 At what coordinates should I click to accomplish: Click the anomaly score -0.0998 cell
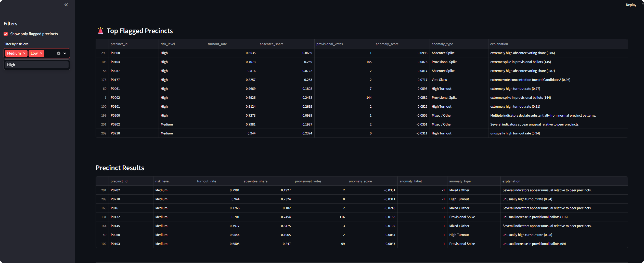(402, 53)
